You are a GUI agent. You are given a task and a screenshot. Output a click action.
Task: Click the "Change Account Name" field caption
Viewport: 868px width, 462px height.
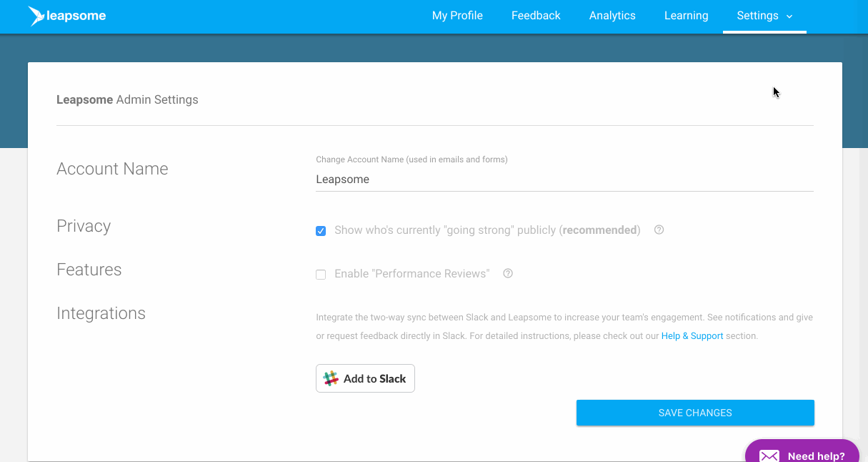coord(411,159)
